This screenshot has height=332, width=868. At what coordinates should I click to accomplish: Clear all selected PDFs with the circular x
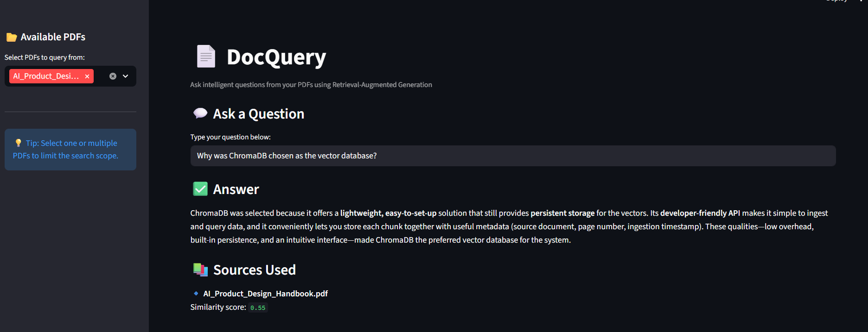[112, 76]
